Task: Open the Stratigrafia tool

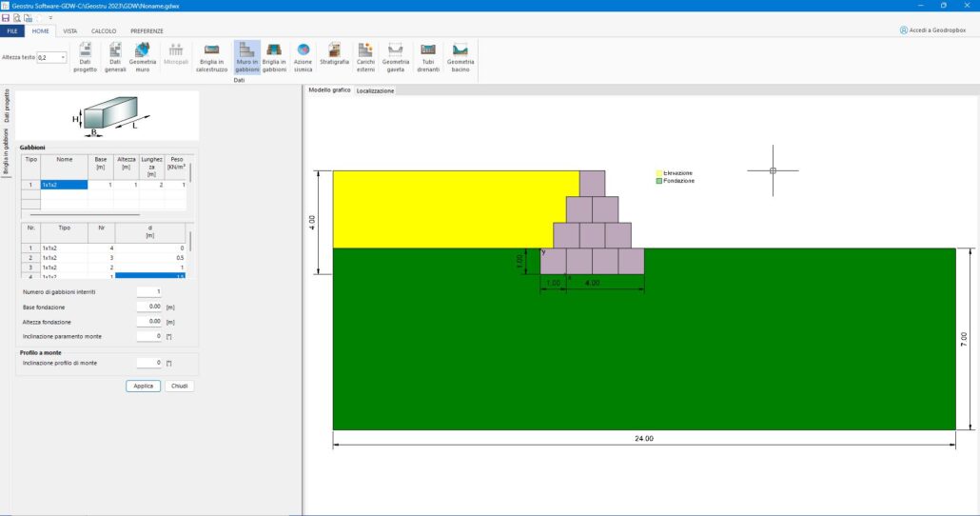Action: pyautogui.click(x=334, y=56)
